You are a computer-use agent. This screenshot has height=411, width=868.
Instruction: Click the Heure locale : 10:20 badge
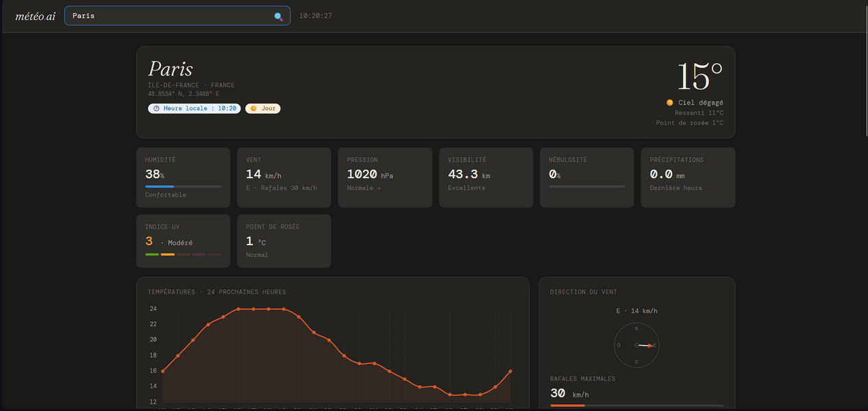pos(195,108)
